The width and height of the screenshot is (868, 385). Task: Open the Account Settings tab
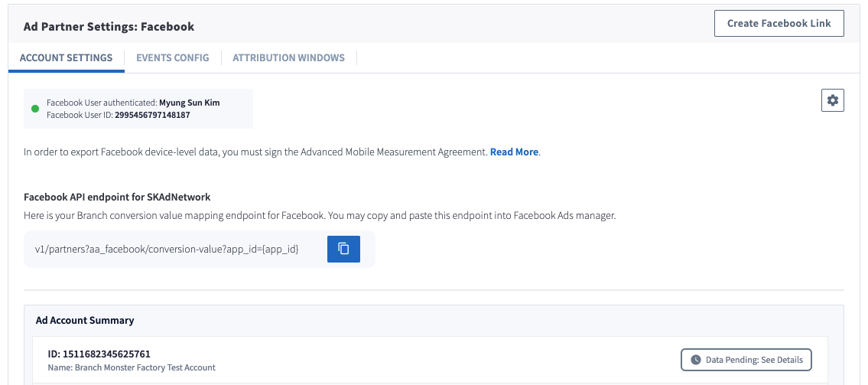pos(66,57)
